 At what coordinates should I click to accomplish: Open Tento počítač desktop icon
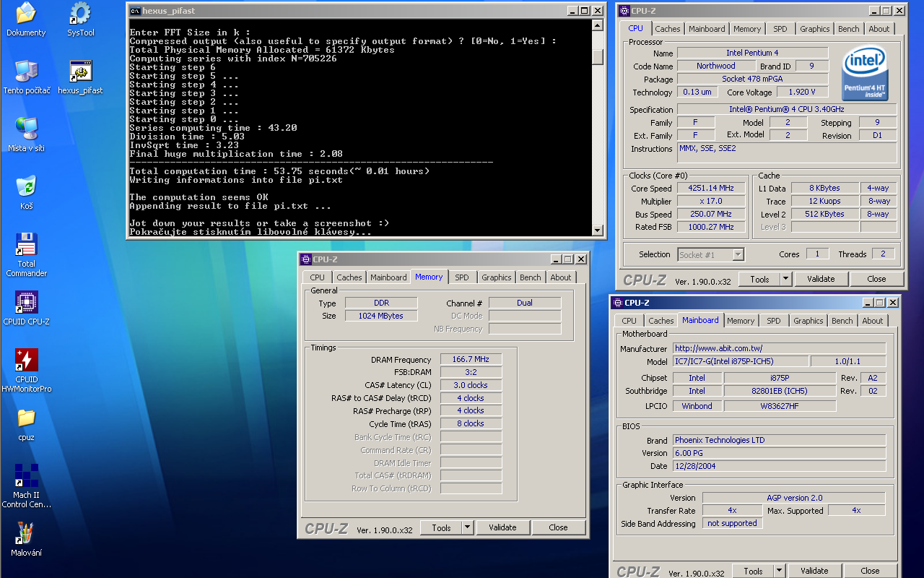(x=27, y=77)
